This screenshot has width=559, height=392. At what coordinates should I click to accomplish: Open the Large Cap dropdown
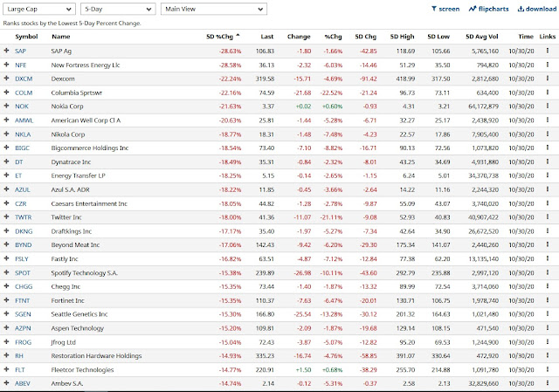pos(38,9)
